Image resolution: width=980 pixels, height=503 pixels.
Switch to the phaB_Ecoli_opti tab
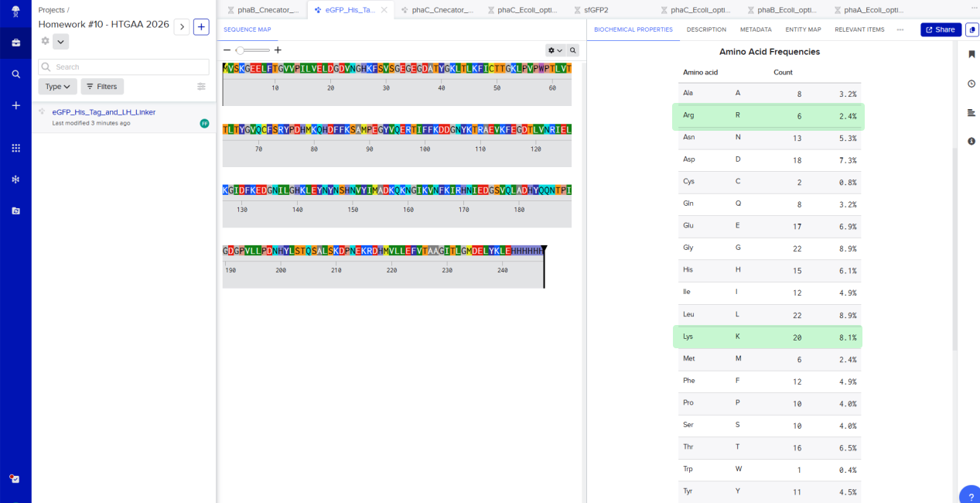coord(781,10)
